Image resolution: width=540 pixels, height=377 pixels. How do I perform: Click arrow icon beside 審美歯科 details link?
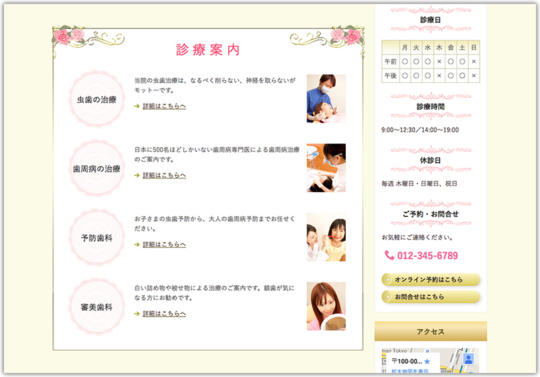pos(137,314)
